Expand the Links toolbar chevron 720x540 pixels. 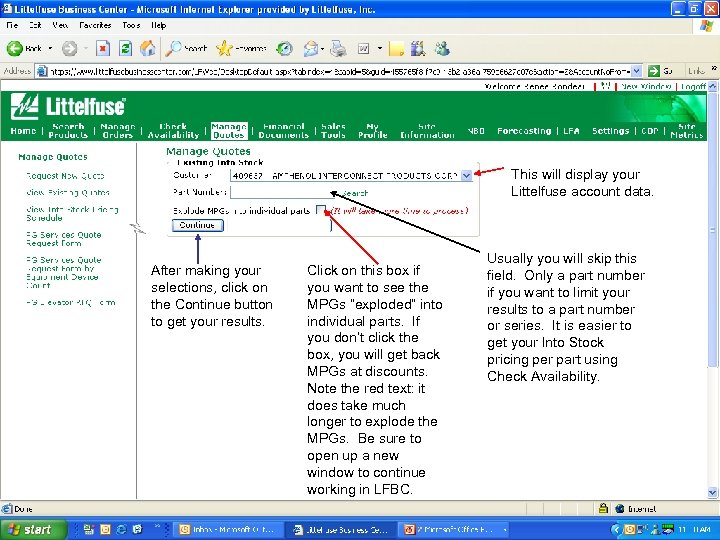(x=714, y=69)
